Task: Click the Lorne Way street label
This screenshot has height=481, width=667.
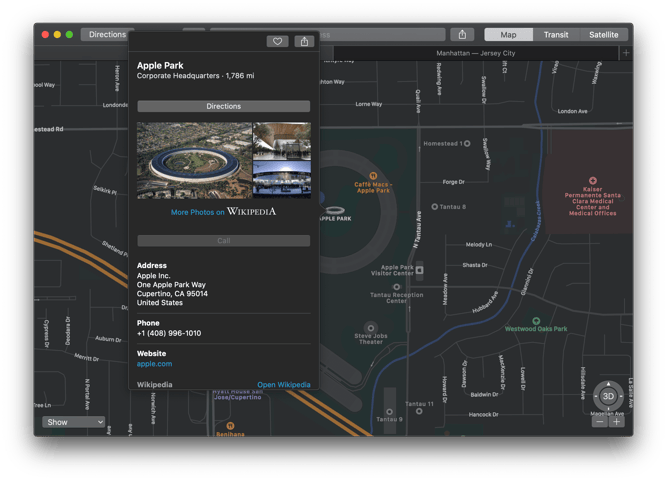Action: tap(369, 104)
